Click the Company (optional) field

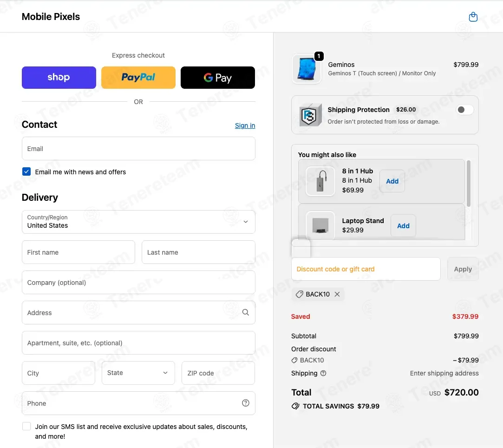click(138, 283)
